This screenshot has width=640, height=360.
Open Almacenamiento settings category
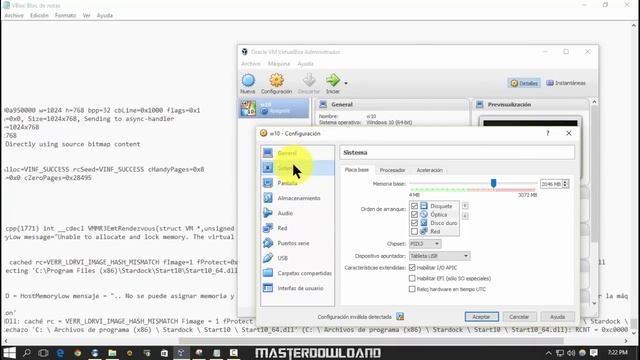tap(297, 198)
